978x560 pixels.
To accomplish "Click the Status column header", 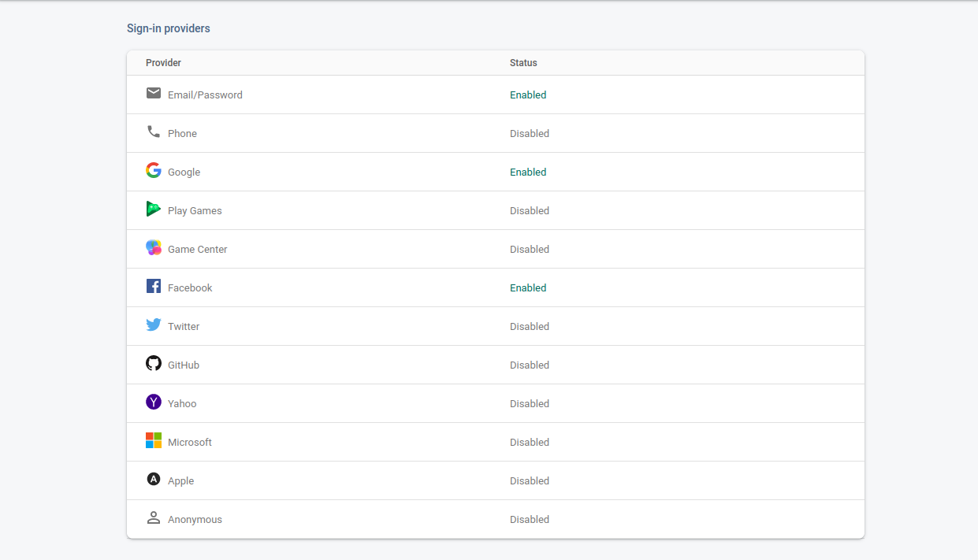I will pyautogui.click(x=523, y=62).
